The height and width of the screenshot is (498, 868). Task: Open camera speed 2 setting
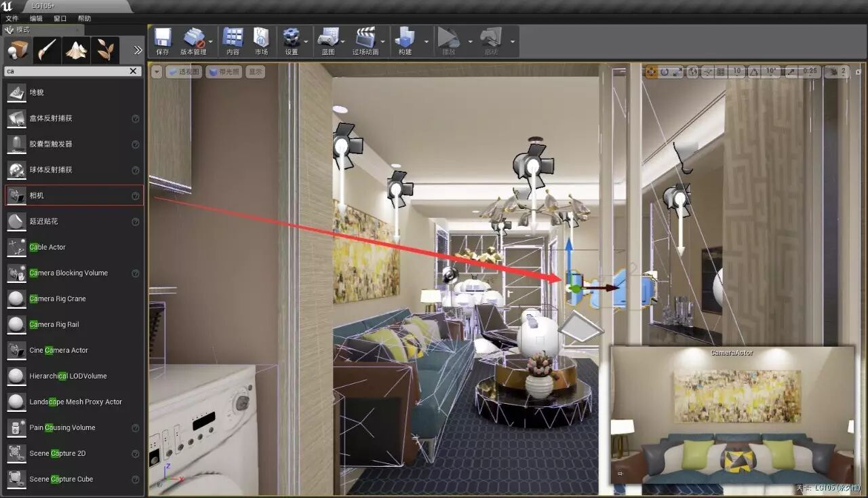click(x=837, y=71)
